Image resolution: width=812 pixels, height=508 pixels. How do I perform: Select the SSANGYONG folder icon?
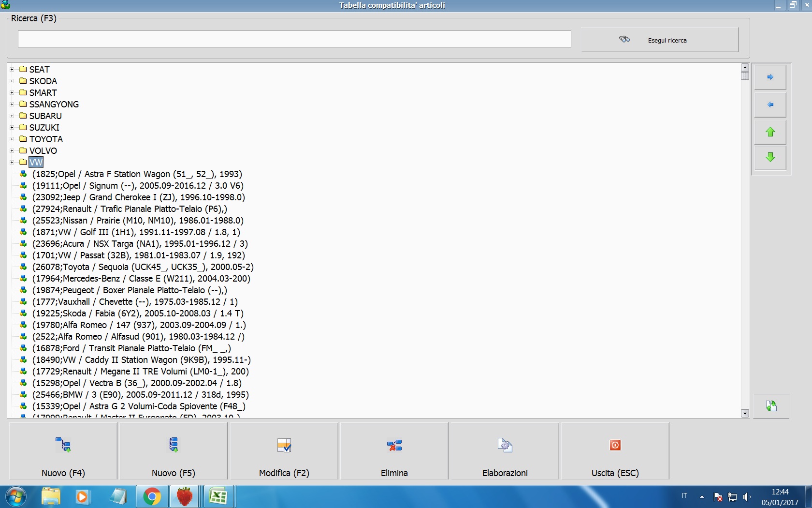tap(23, 104)
